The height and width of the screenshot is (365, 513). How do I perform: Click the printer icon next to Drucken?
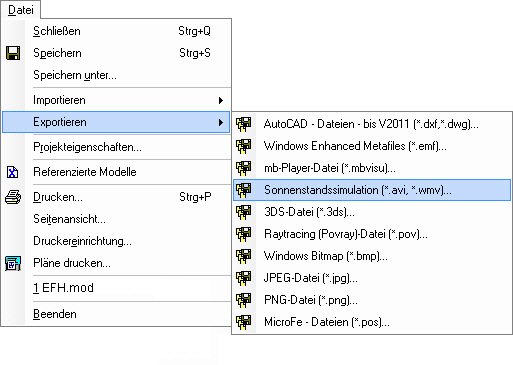tap(13, 197)
